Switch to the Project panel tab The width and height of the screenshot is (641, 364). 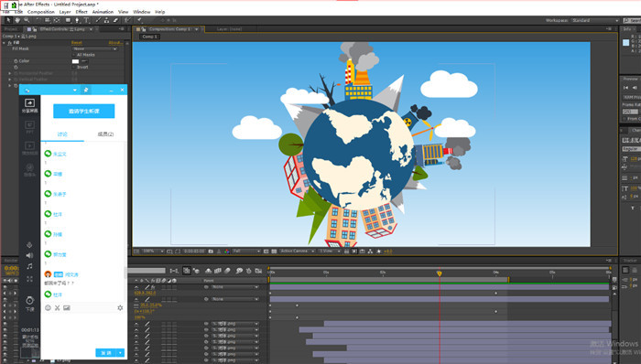tap(11, 29)
